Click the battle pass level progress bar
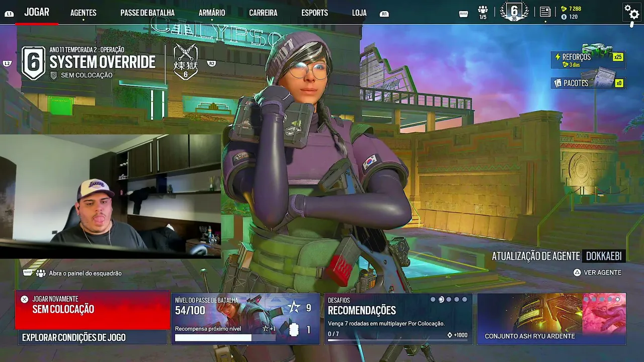 [225, 338]
